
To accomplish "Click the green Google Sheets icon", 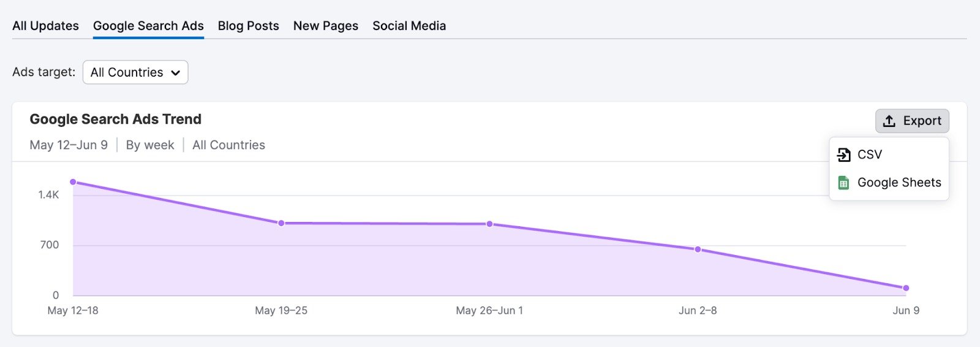I will tap(843, 183).
